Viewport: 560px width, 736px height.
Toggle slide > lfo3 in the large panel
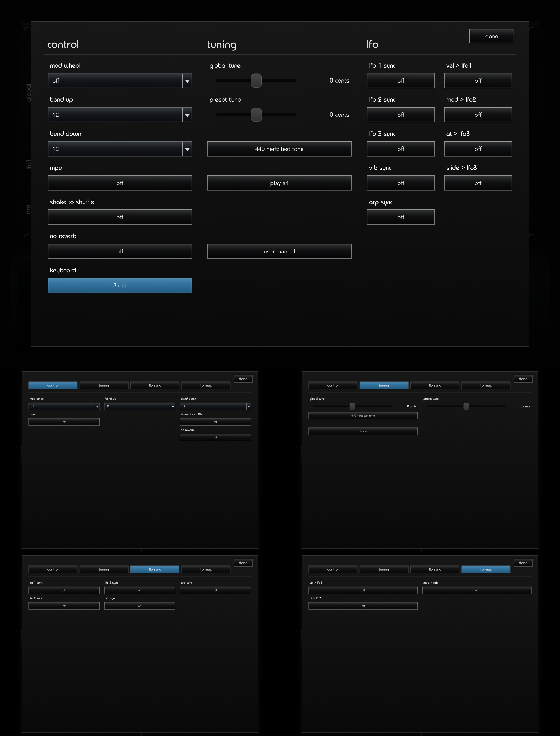point(478,183)
